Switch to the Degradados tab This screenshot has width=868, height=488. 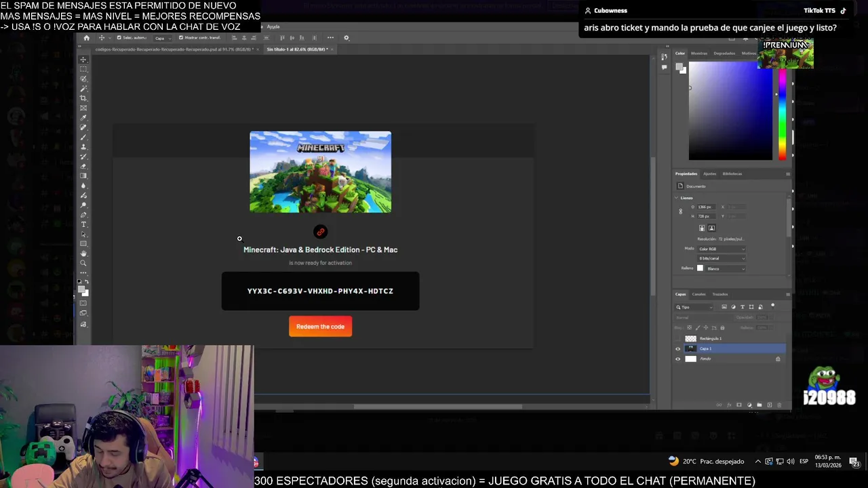724,53
